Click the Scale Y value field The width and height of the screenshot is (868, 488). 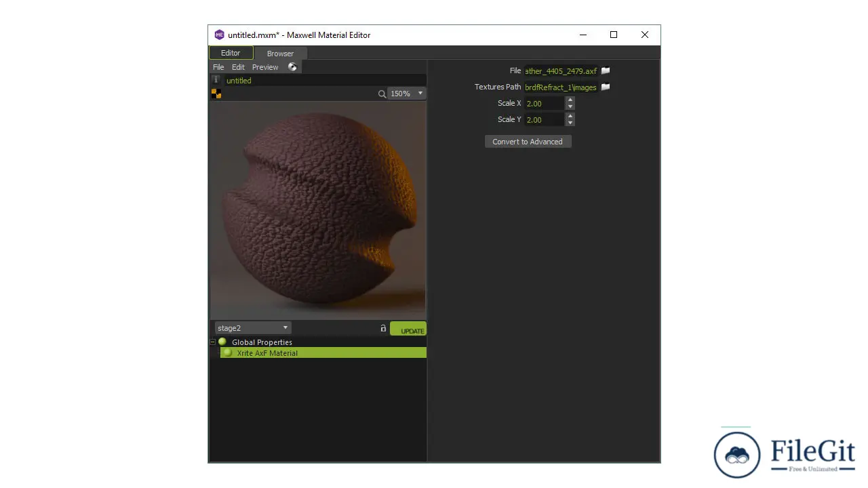(545, 119)
